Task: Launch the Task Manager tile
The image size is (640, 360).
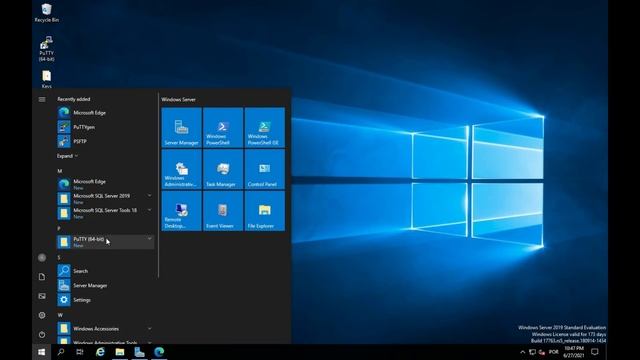Action: 223,169
